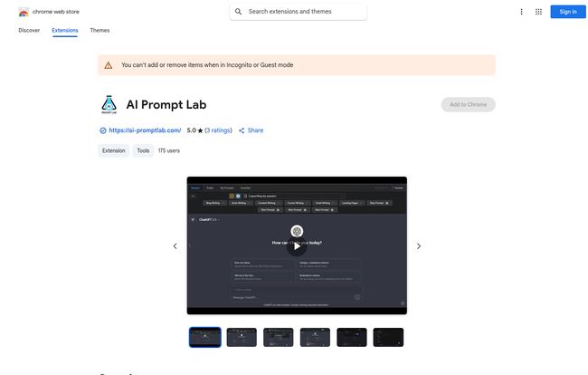Screen dimensions: 588x375
Task: Click the 175 users text
Action: click(169, 150)
